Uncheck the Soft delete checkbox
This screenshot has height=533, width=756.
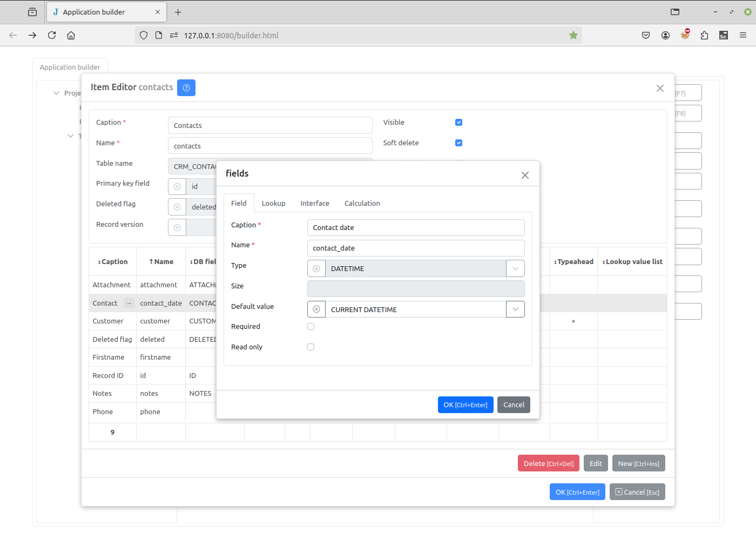click(458, 143)
